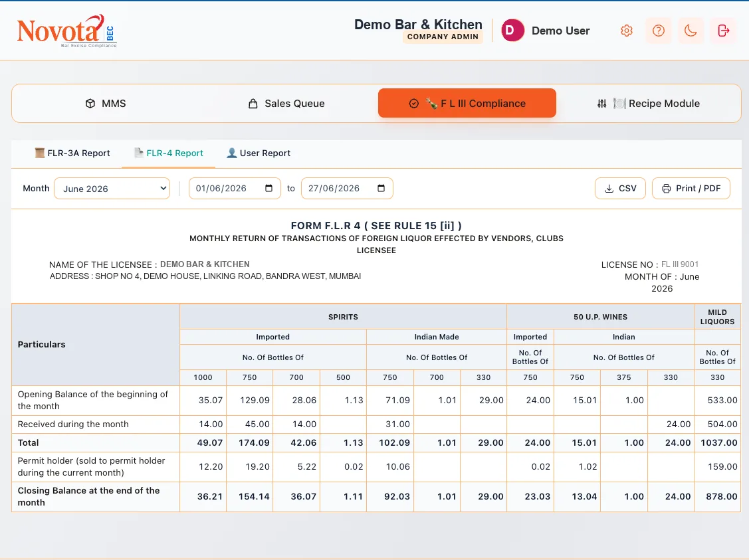Click the opening balance value 129.09
This screenshot has height=560, width=749.
click(255, 400)
